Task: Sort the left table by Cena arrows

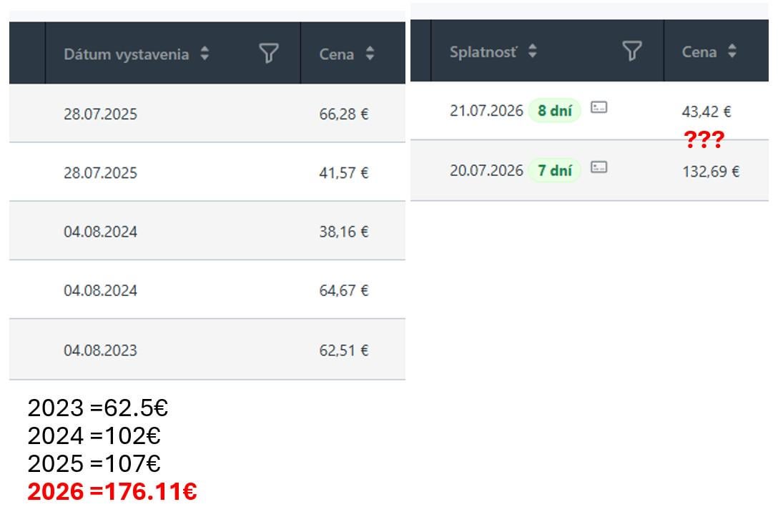Action: coord(370,53)
